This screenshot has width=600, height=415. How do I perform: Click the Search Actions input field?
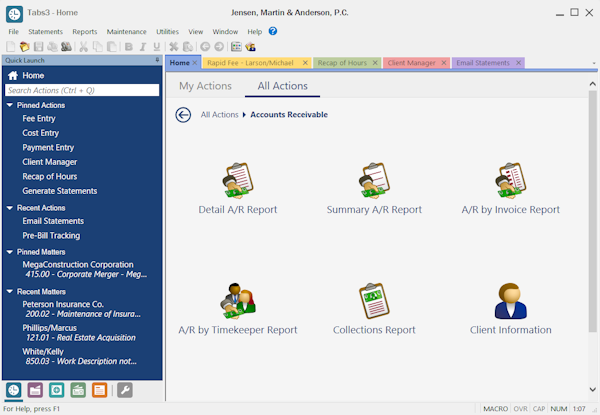pyautogui.click(x=82, y=90)
